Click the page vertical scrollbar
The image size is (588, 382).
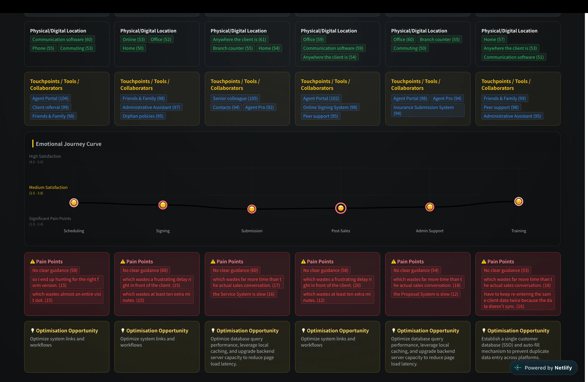[x=586, y=197]
